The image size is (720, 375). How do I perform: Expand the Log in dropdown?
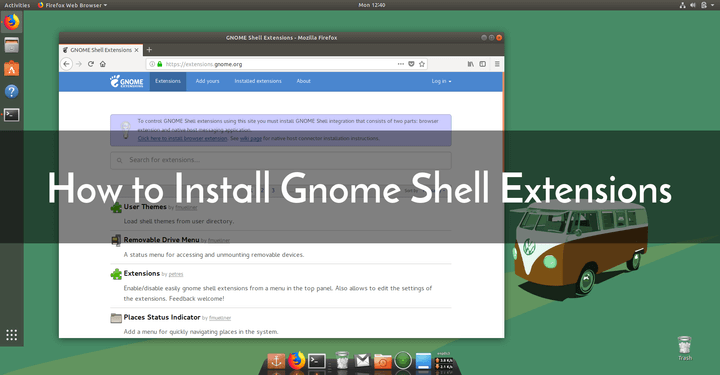click(441, 81)
